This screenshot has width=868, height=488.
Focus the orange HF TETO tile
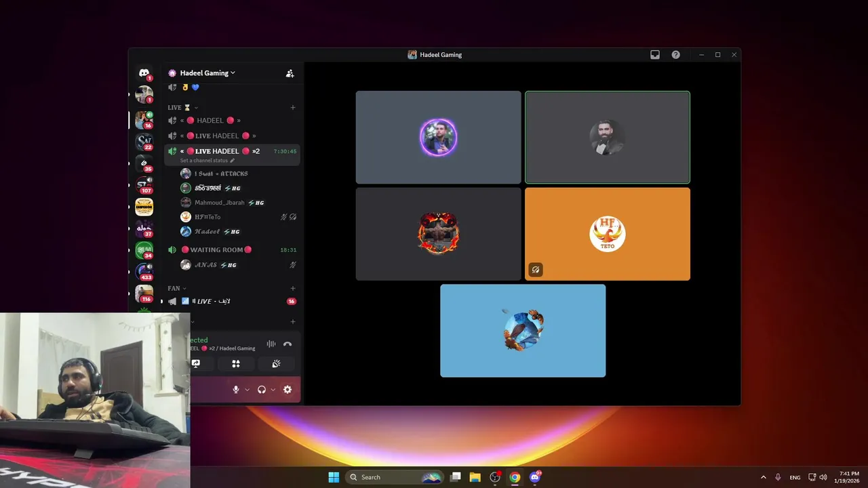pos(607,234)
